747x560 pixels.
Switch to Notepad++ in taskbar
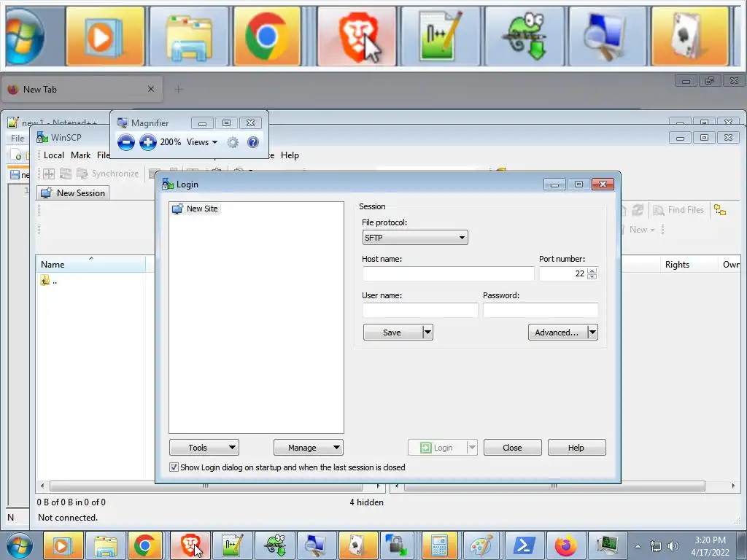(x=232, y=545)
